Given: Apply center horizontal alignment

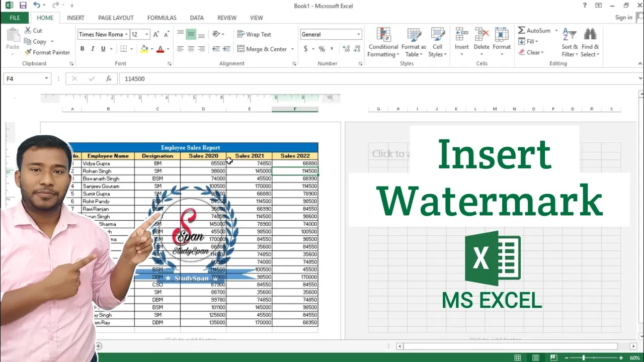Looking at the screenshot, I should click(x=191, y=49).
